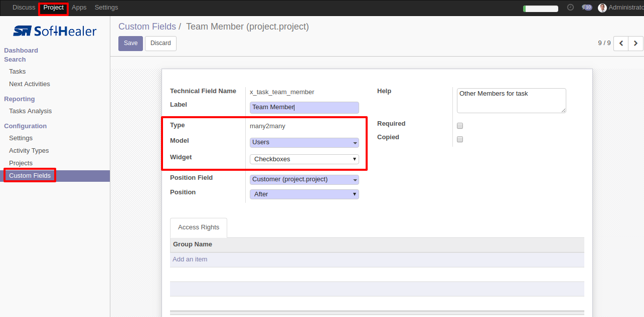Open the activities clock icon
This screenshot has width=644, height=317.
coord(570,8)
